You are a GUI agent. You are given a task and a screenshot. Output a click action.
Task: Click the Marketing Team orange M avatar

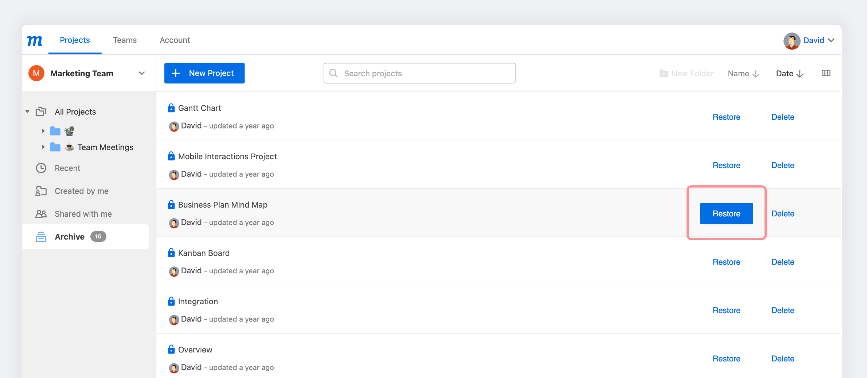click(x=36, y=73)
